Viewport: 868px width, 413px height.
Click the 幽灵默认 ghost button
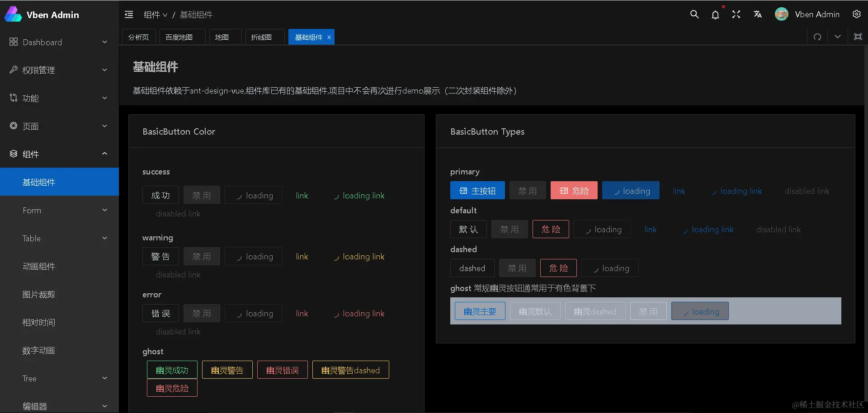pyautogui.click(x=535, y=311)
